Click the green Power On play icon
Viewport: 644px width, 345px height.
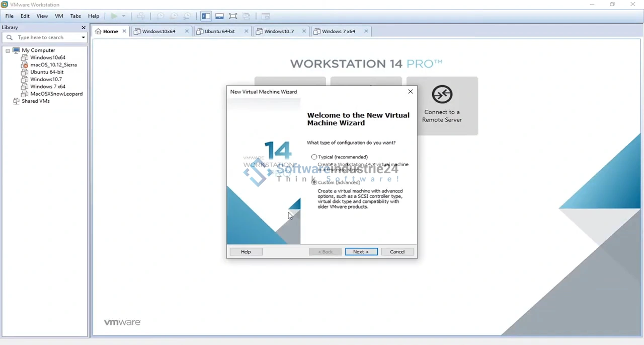click(x=114, y=16)
